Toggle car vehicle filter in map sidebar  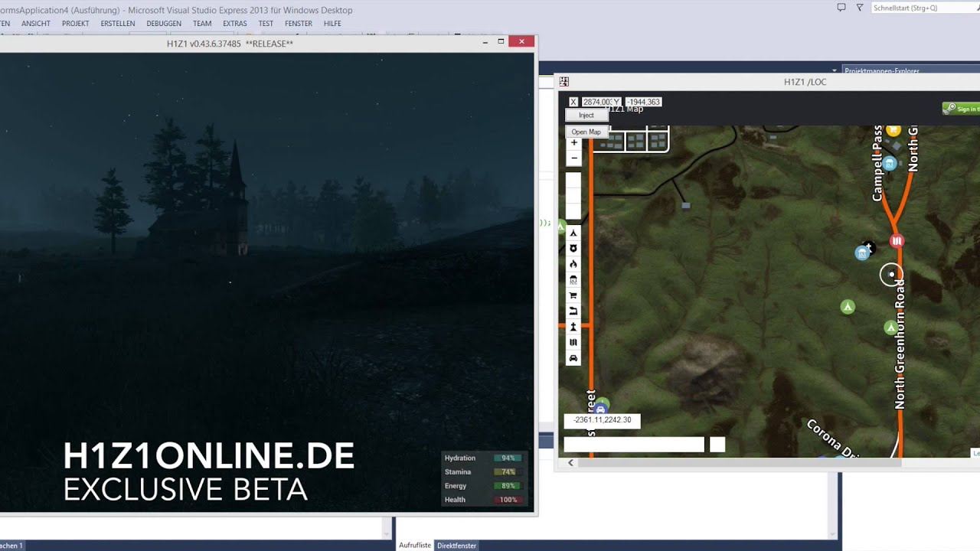573,358
